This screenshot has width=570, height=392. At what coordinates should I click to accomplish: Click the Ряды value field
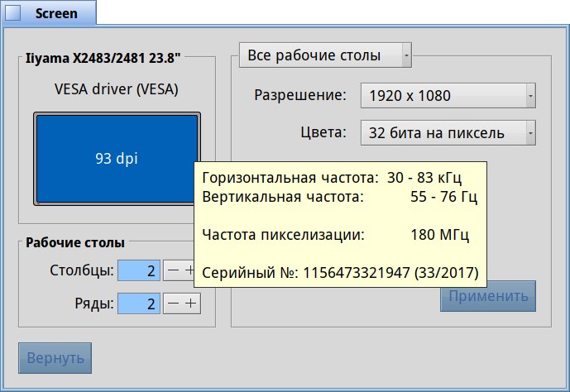pyautogui.click(x=138, y=304)
